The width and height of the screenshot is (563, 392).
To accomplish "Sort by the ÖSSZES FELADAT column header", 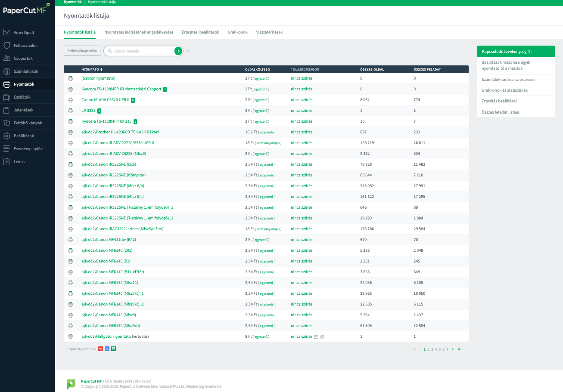I will 427,69.
